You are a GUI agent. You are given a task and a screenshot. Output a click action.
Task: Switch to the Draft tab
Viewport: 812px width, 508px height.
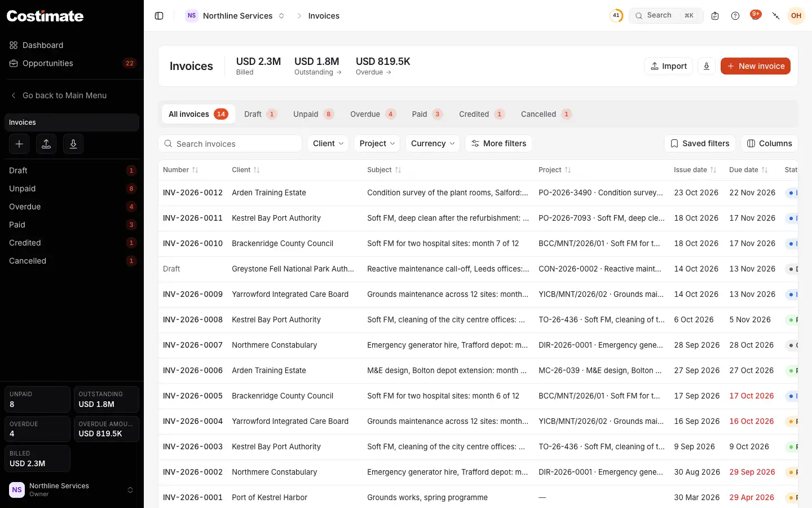(x=260, y=114)
